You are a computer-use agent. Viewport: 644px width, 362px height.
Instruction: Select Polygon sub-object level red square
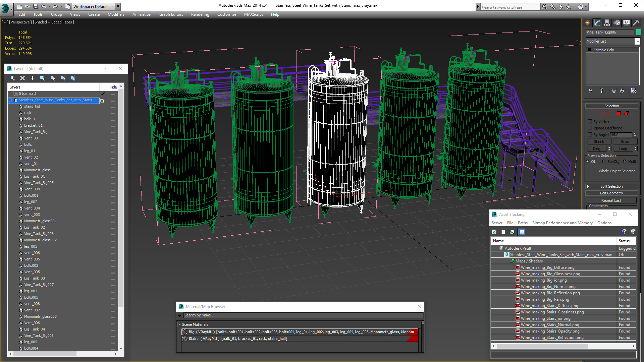tap(619, 113)
